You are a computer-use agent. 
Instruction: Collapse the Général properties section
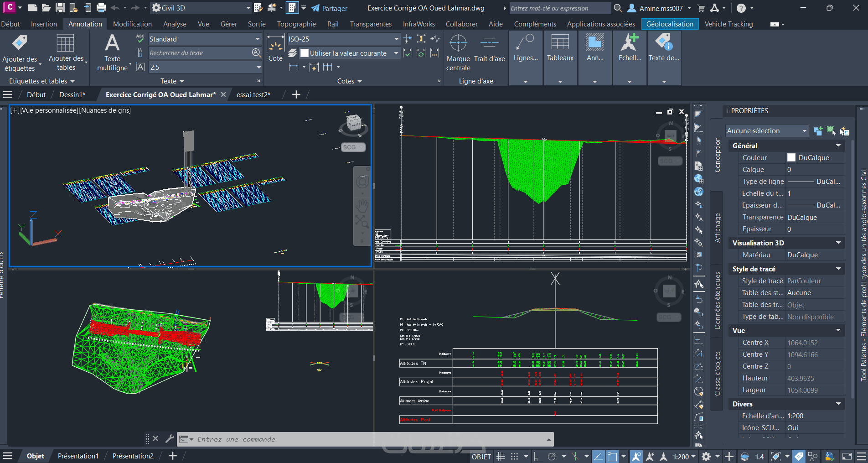838,146
